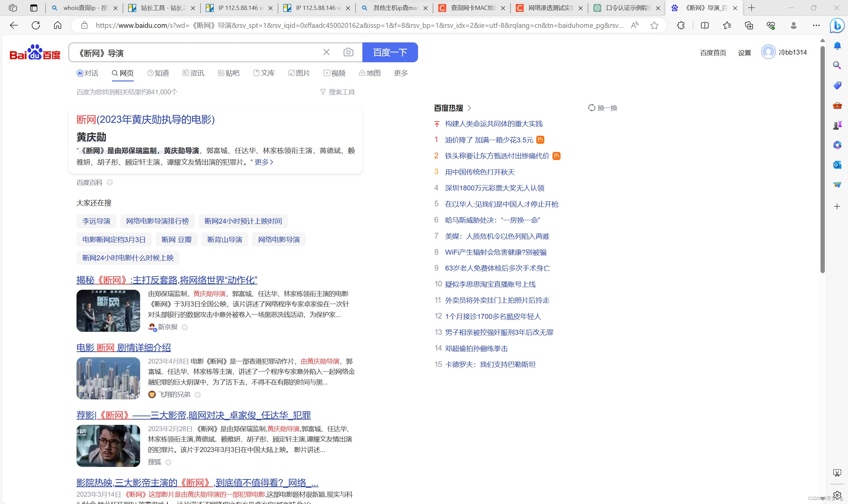Expand 百度百科 source dropdown arrow

110,183
